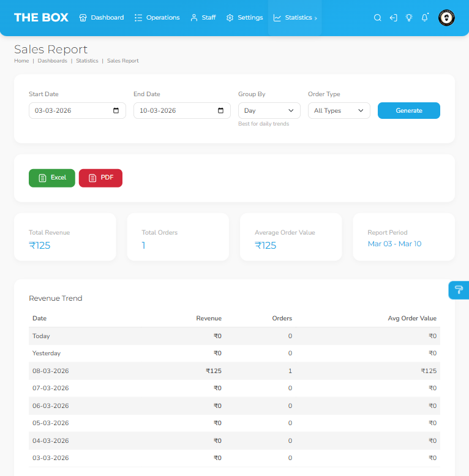Open the Operations menu item
The image size is (469, 476).
[x=157, y=18]
